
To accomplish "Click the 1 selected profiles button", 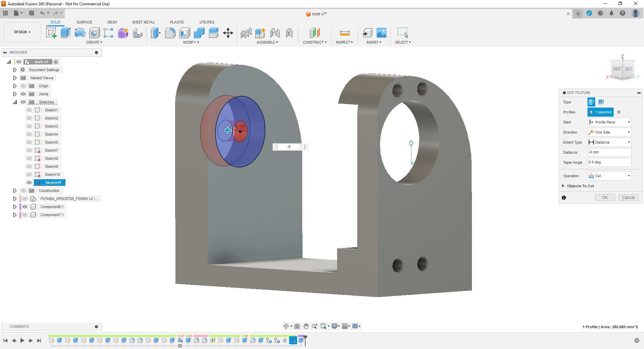I will [600, 112].
